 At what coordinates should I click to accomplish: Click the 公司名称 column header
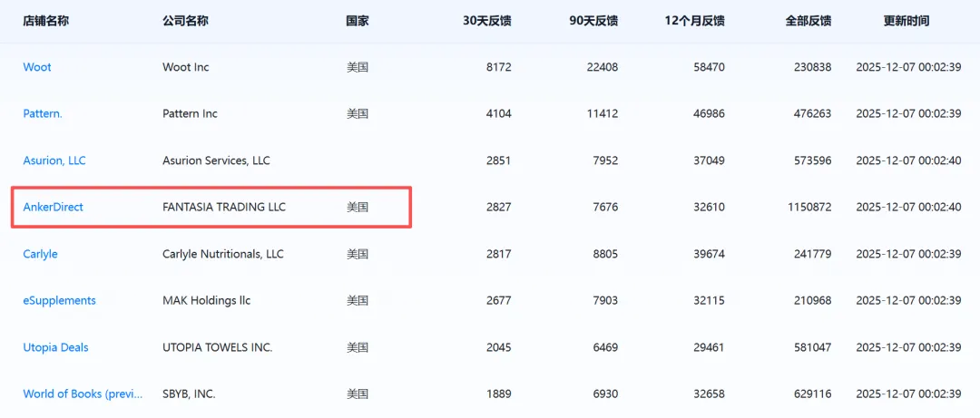pyautogui.click(x=185, y=21)
